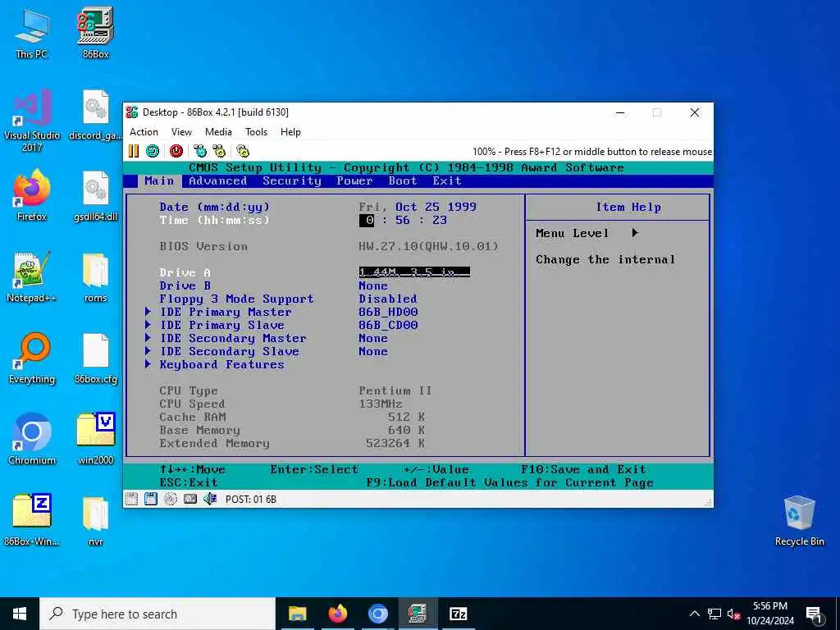
Task: Show hidden system tray icons
Action: coord(694,614)
